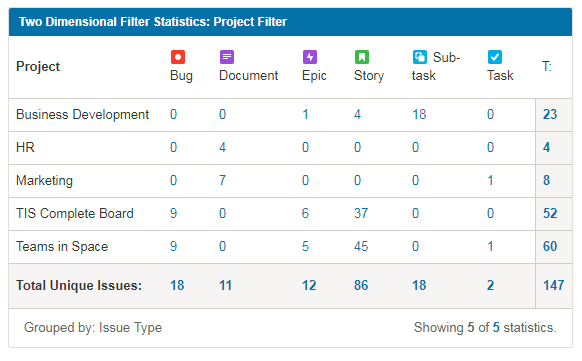Click the green Story bookmark icon
Screen dimensions: 582x361
coord(362,57)
